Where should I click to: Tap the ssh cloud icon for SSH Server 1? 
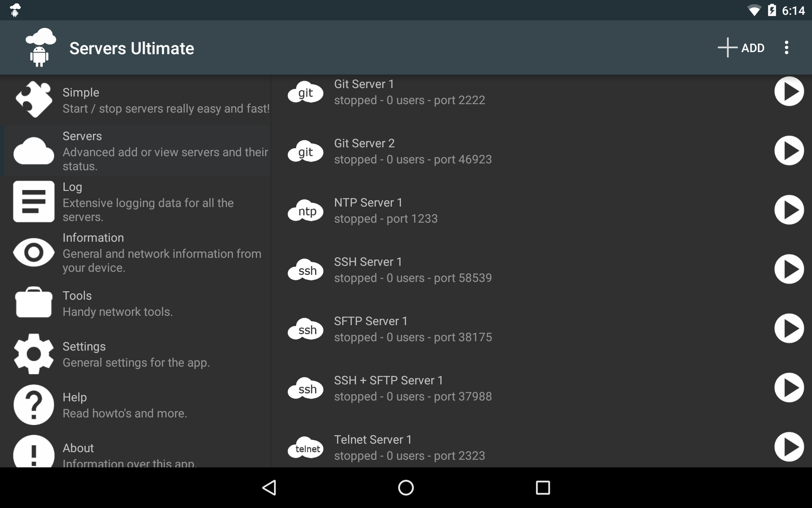(x=305, y=270)
